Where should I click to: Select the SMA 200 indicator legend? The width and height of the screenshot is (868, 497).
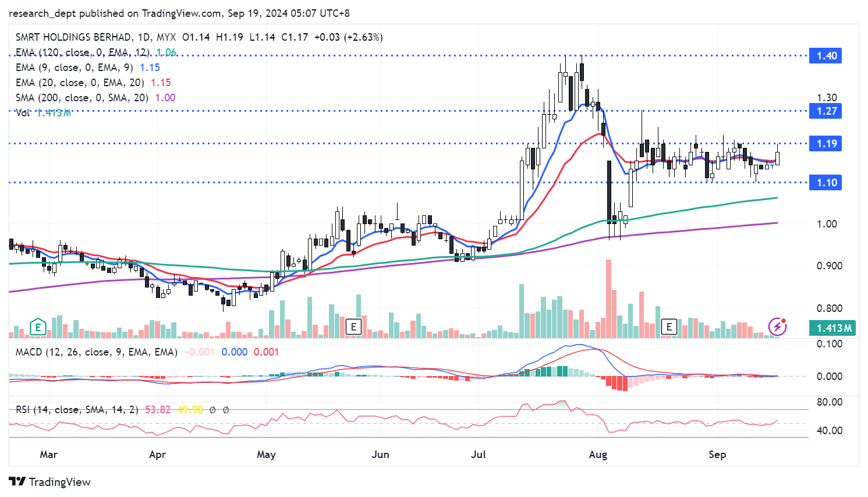[x=82, y=98]
